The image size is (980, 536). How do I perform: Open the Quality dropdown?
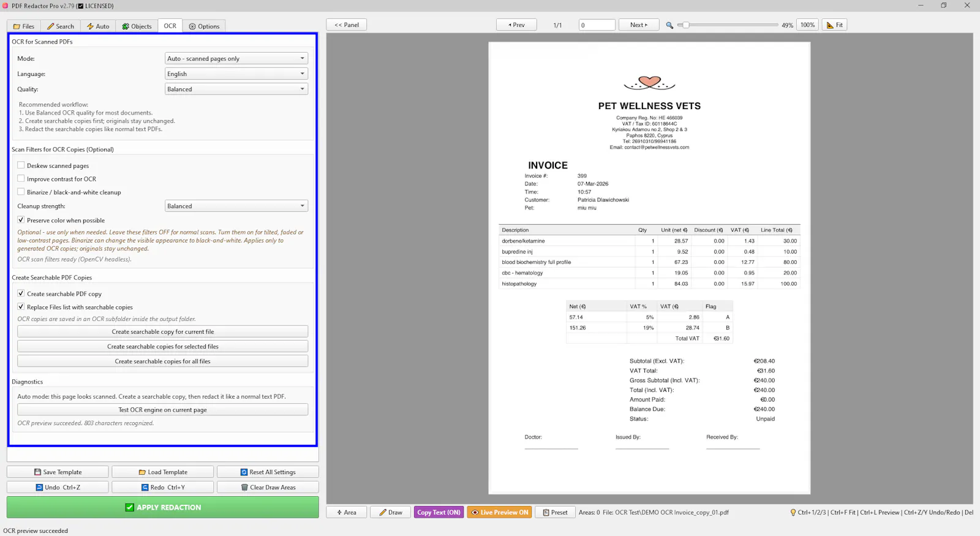[x=236, y=89]
